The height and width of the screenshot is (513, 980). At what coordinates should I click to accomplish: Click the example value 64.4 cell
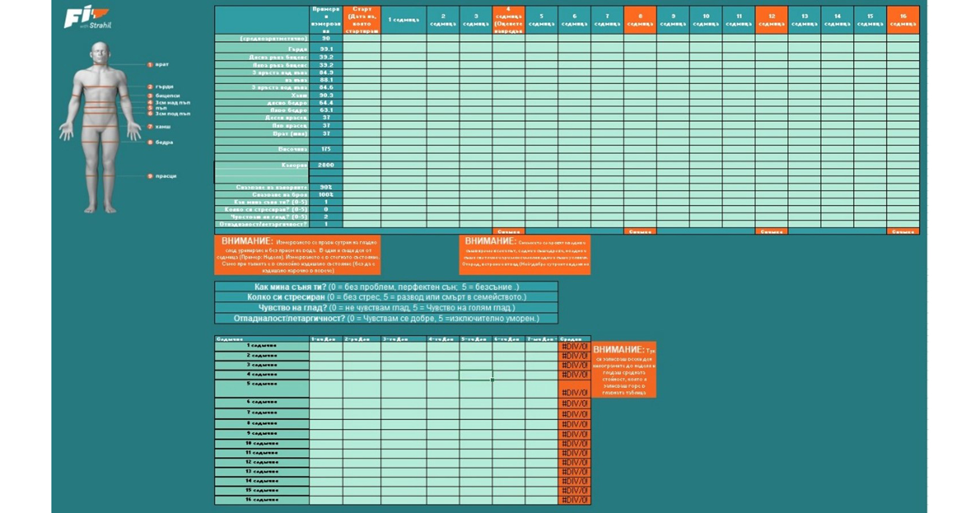click(326, 103)
